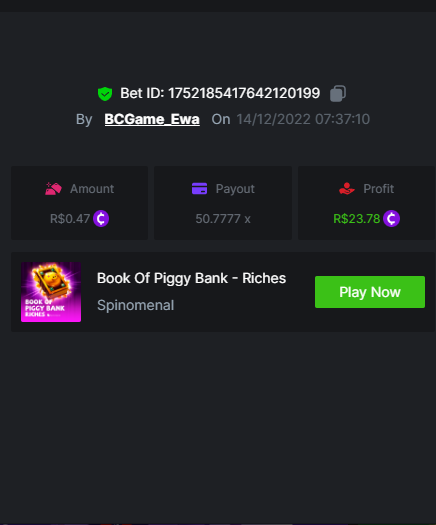Click the Payout label
Screen dimensions: 436x525
(235, 189)
